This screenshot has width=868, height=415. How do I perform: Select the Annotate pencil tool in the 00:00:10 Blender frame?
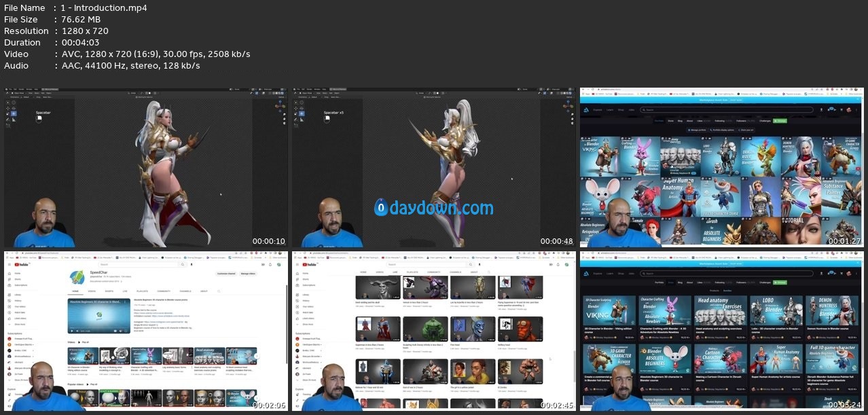click(7, 120)
